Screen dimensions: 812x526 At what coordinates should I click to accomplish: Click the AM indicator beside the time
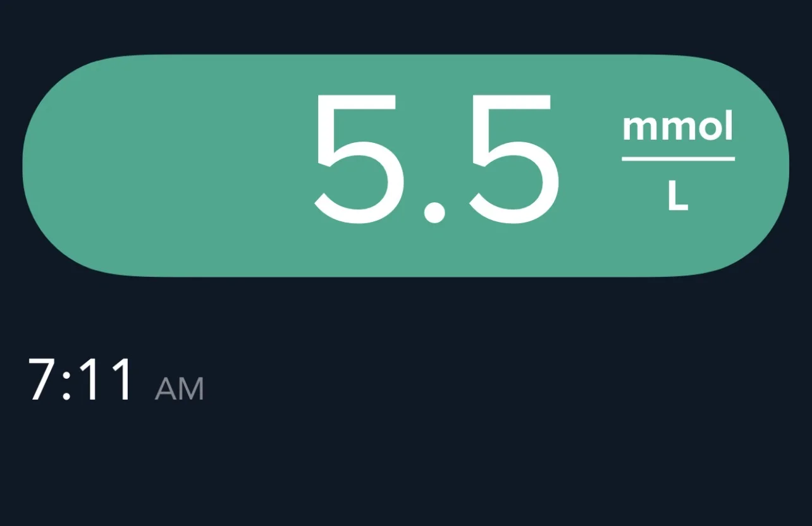pos(179,389)
